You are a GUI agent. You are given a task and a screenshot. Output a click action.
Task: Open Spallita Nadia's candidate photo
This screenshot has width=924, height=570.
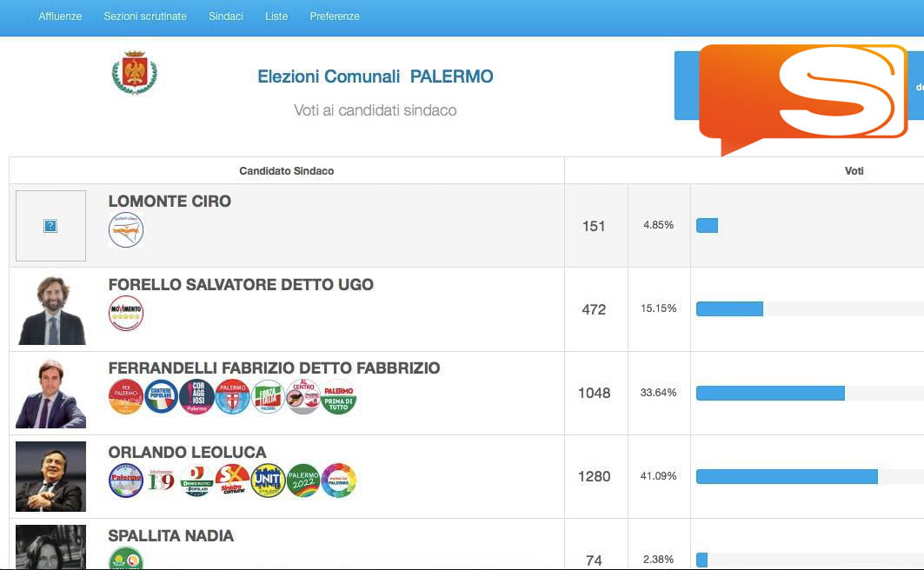tap(50, 547)
